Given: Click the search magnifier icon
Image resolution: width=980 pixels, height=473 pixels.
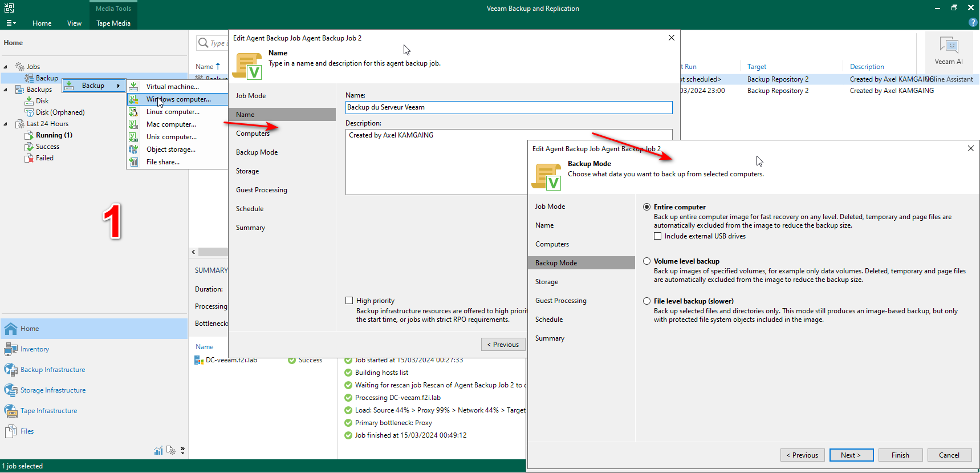Looking at the screenshot, I should point(204,43).
